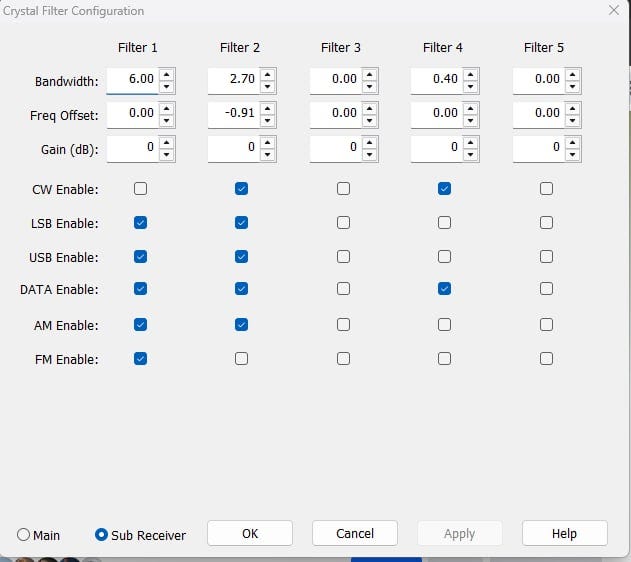
Task: Increase Filter 3 Freq Offset up arrow
Action: click(369, 109)
